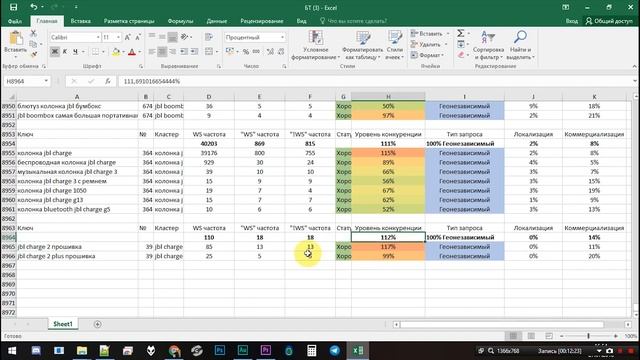Viewport: 640px width, 360px height.
Task: Open Cell Styles (Стили ячеек)
Action: point(394,45)
